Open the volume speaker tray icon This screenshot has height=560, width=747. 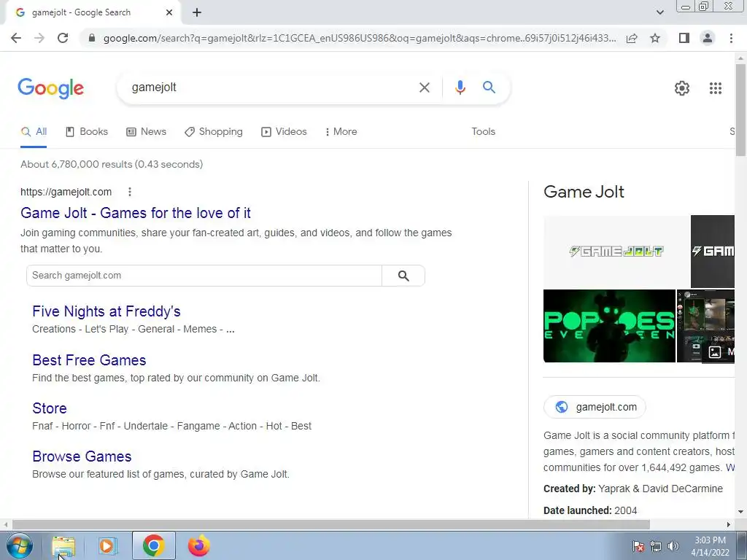(673, 546)
